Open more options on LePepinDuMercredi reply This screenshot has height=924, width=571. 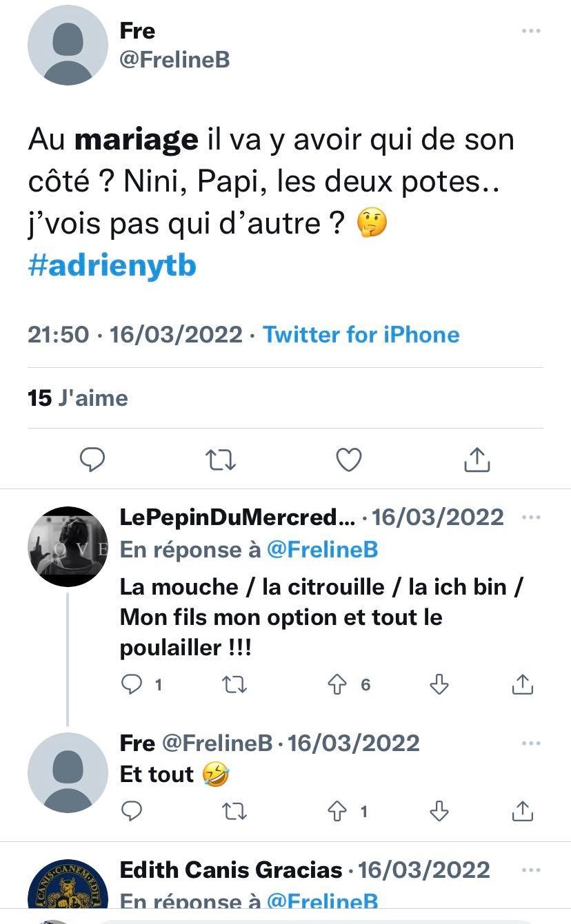pyautogui.click(x=530, y=517)
